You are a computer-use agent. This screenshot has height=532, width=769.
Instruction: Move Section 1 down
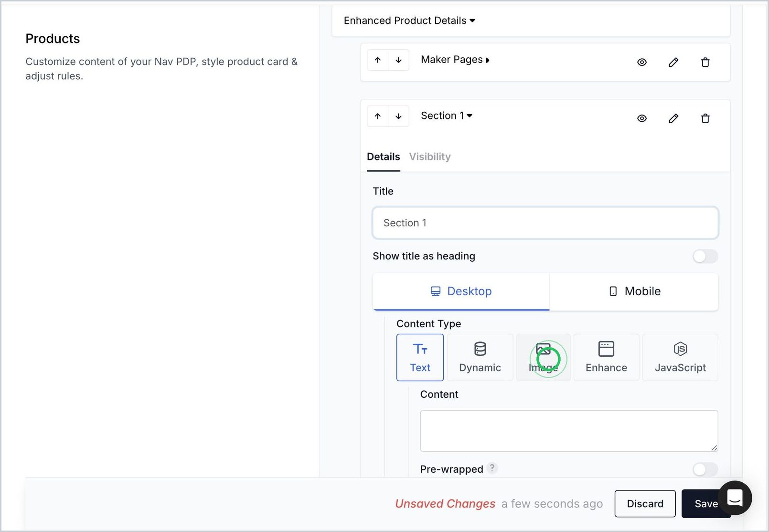(398, 116)
